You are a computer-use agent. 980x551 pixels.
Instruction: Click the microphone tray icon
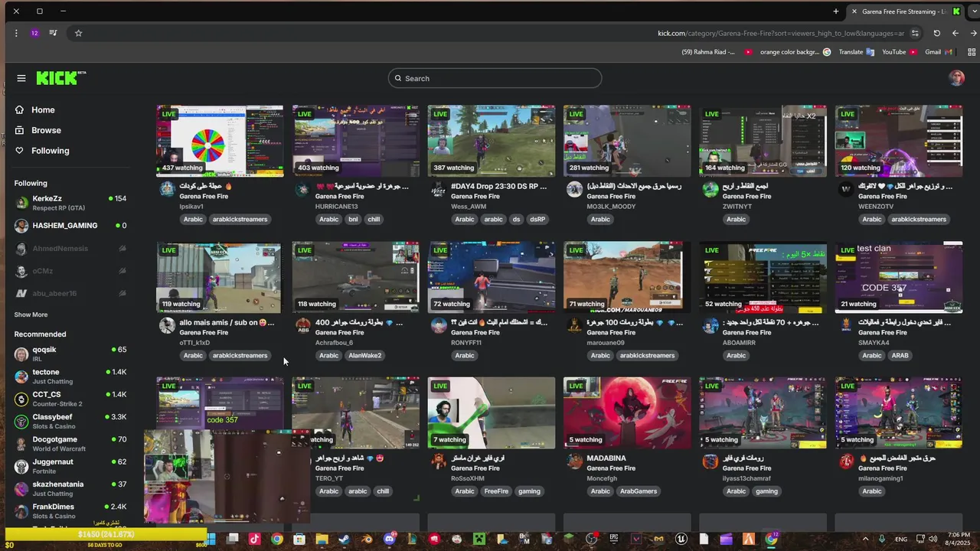(883, 539)
